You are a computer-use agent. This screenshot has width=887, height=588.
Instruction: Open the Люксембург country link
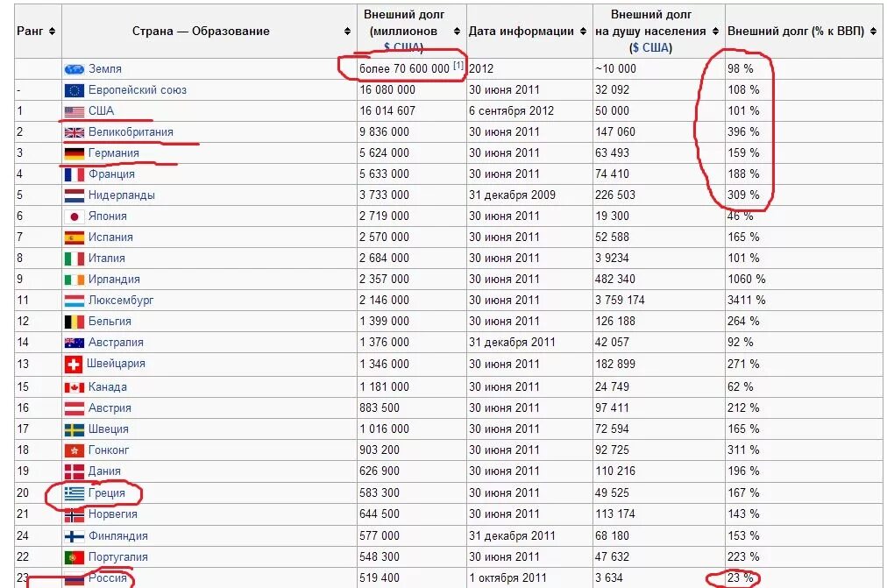(x=121, y=301)
